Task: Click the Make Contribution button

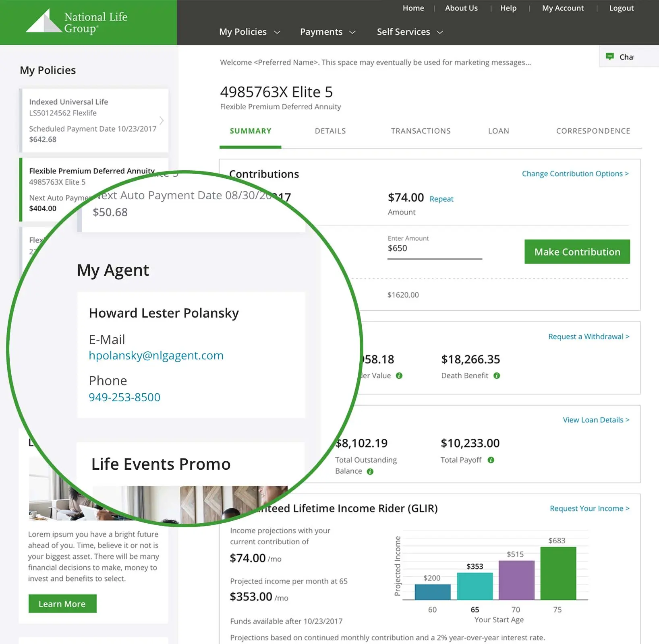Action: tap(577, 252)
